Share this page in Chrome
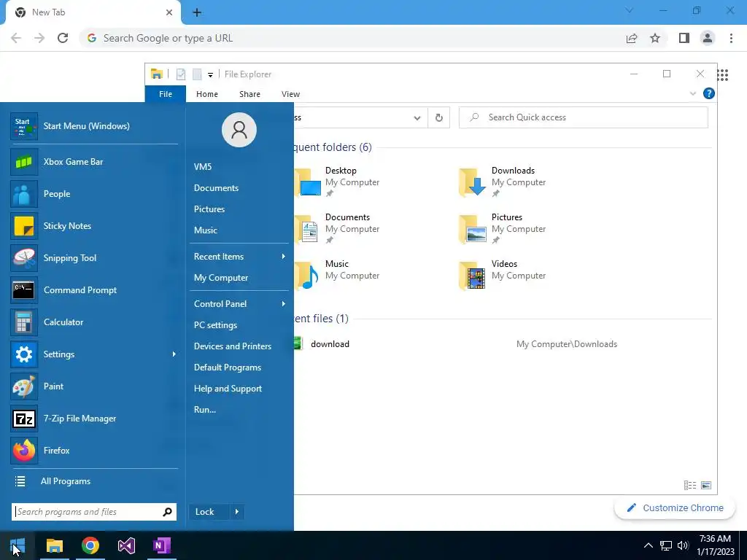 tap(632, 38)
